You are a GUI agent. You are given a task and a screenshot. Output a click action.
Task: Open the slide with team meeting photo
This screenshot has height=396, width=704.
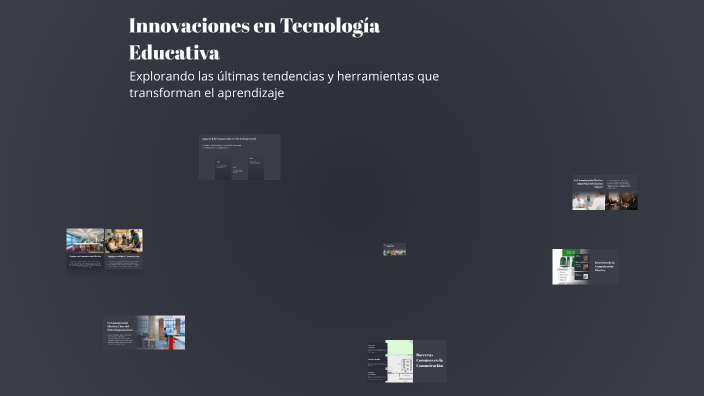point(124,249)
